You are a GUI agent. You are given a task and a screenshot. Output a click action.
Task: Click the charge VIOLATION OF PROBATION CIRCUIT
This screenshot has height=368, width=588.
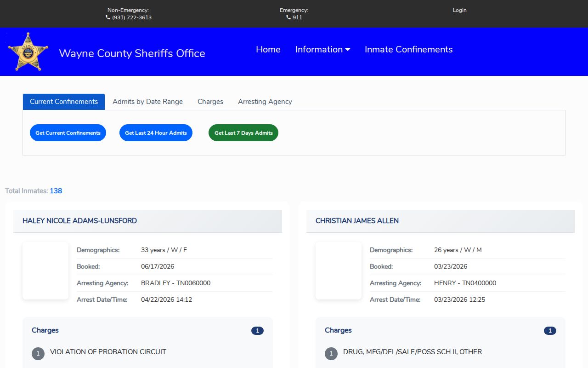click(x=108, y=352)
